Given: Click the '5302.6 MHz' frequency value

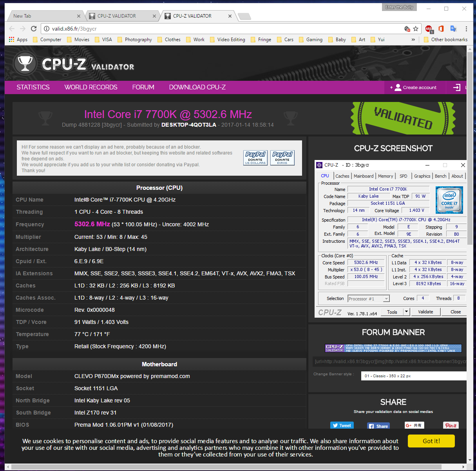Looking at the screenshot, I should pos(92,224).
